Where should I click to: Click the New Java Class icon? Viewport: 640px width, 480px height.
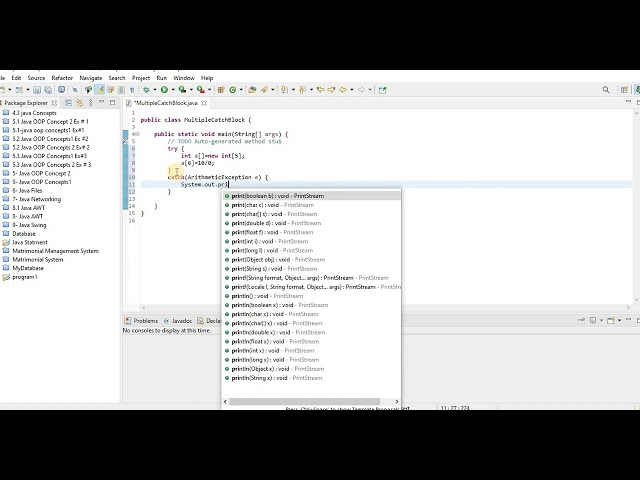tap(233, 90)
